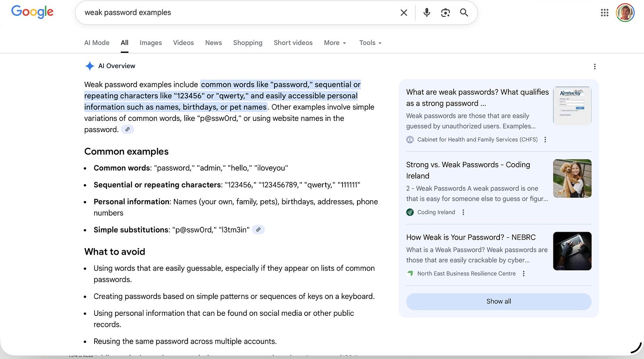Click the Google logo
The width and height of the screenshot is (644, 359).
click(x=32, y=12)
